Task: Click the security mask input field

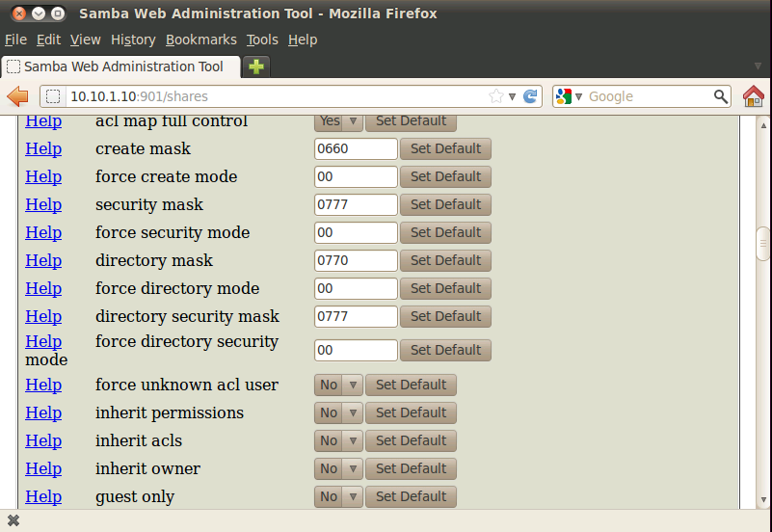Action: pyautogui.click(x=356, y=204)
